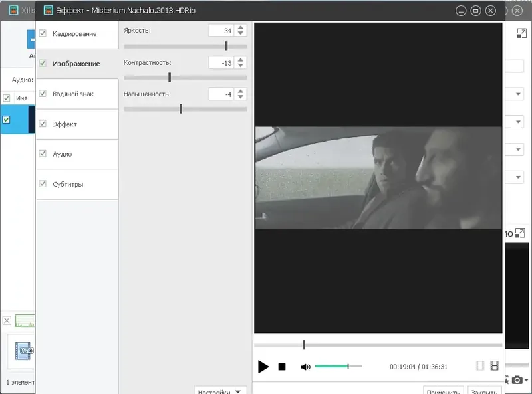Click the Контрастность value field showing -13

pos(221,63)
